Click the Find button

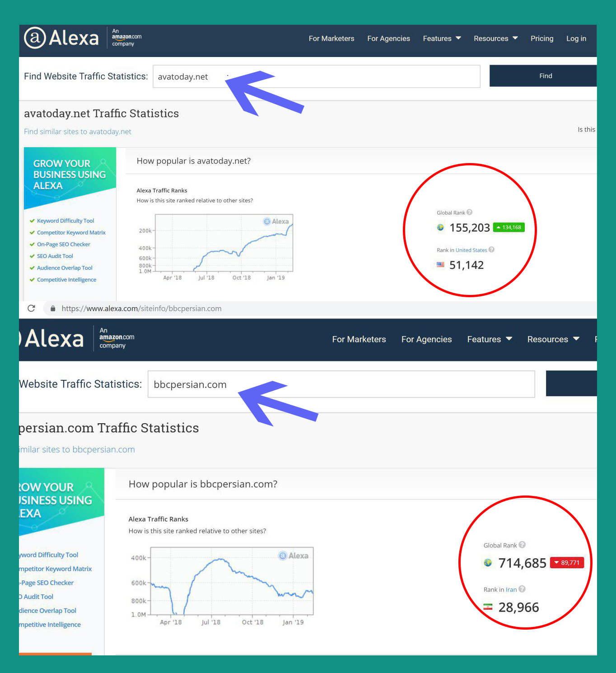click(543, 76)
